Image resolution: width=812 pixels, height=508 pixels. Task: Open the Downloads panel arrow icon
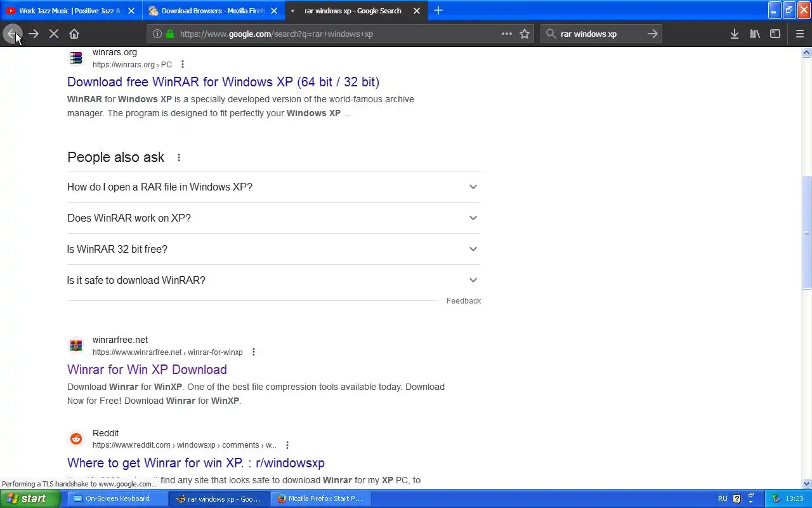coord(735,34)
